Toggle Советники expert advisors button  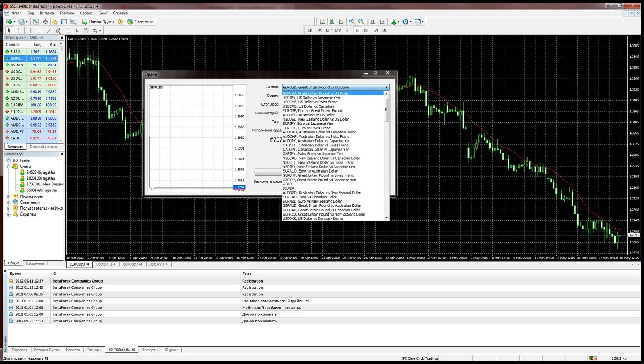click(x=141, y=22)
